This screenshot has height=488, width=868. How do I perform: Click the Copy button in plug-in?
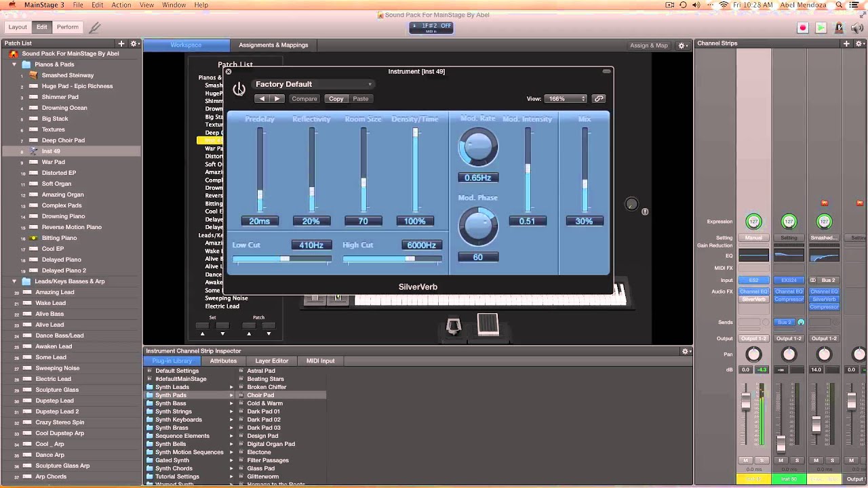click(x=336, y=99)
